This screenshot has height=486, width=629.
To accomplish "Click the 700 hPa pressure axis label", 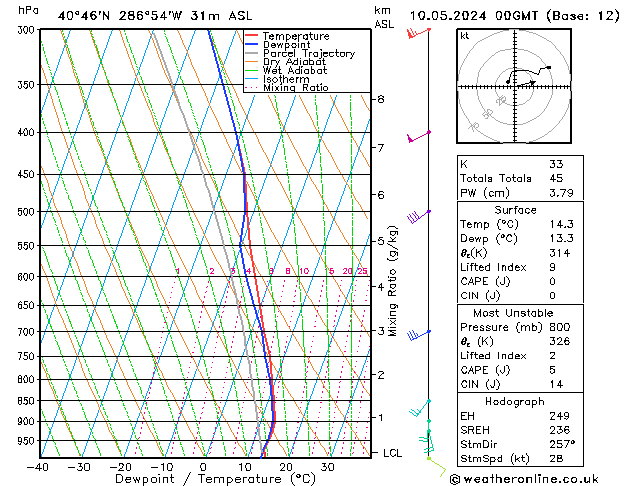I will [28, 332].
